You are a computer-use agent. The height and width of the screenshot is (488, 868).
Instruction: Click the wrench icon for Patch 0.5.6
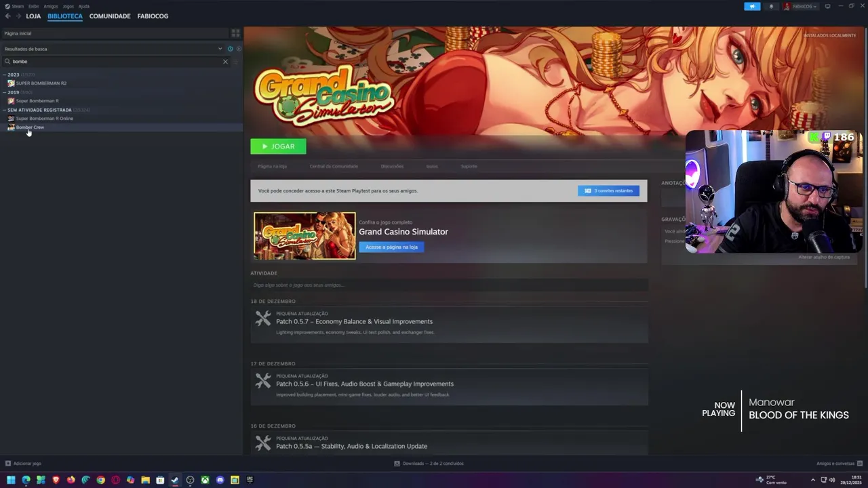click(x=263, y=380)
